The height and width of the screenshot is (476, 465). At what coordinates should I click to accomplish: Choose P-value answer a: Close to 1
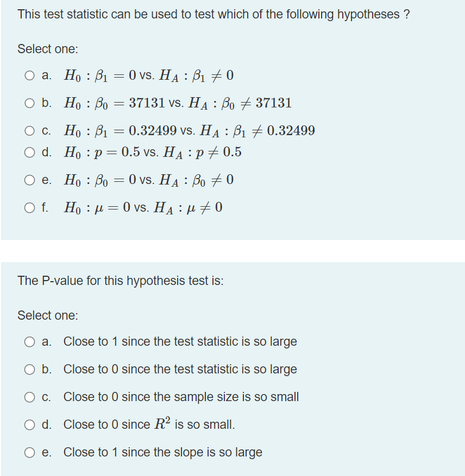29,342
